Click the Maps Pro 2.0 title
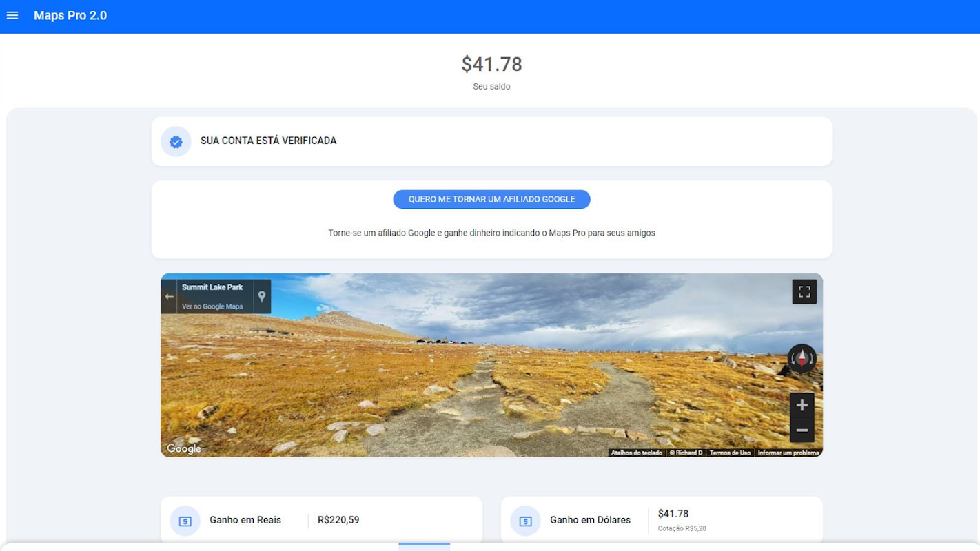980x551 pixels. point(70,15)
